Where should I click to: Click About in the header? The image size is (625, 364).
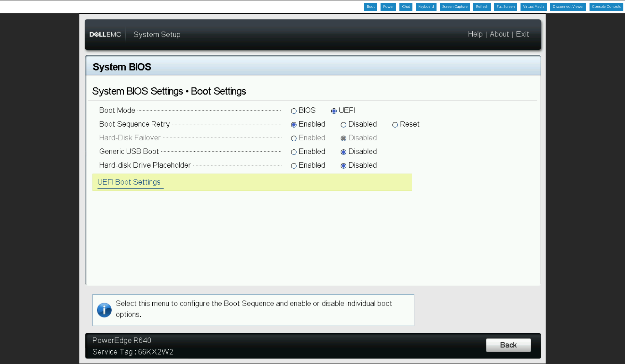pyautogui.click(x=499, y=34)
